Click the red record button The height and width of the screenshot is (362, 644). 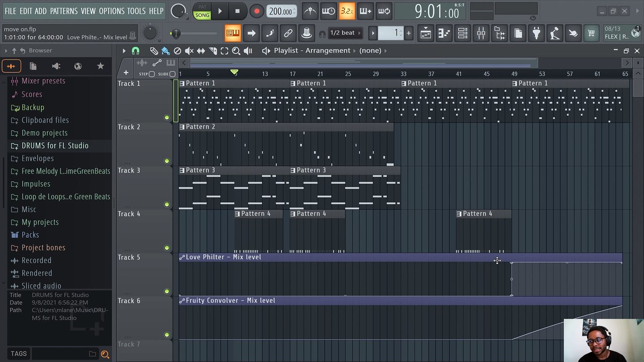[x=257, y=11]
